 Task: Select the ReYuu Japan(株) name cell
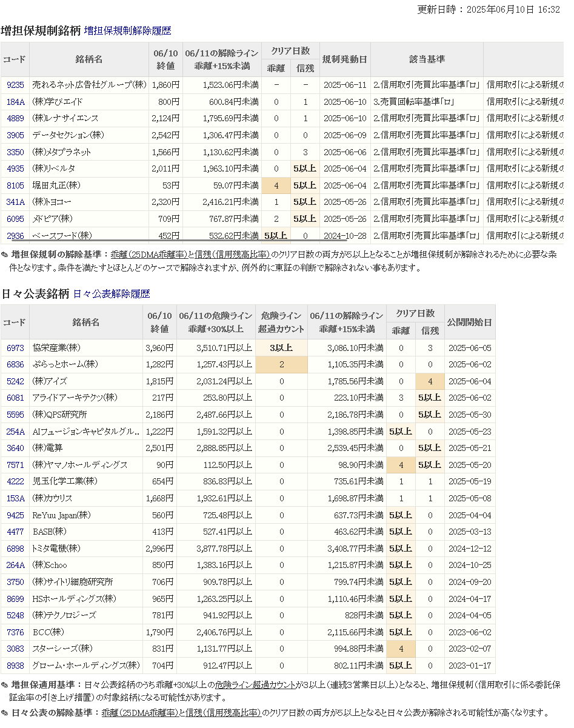pos(86,515)
